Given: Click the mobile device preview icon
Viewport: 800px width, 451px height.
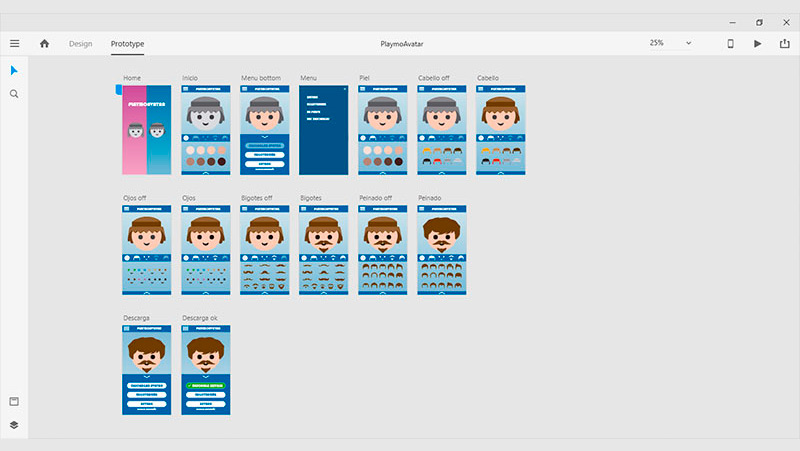Looking at the screenshot, I should [x=730, y=43].
